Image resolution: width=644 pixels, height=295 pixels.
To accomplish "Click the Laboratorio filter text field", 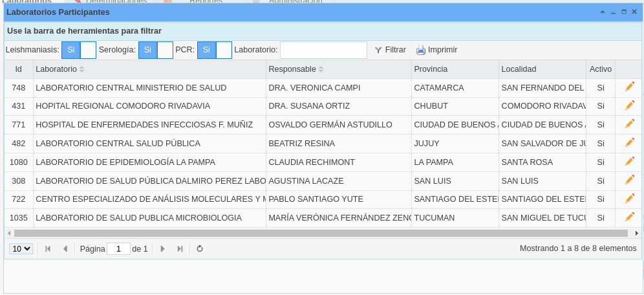I will coord(323,50).
